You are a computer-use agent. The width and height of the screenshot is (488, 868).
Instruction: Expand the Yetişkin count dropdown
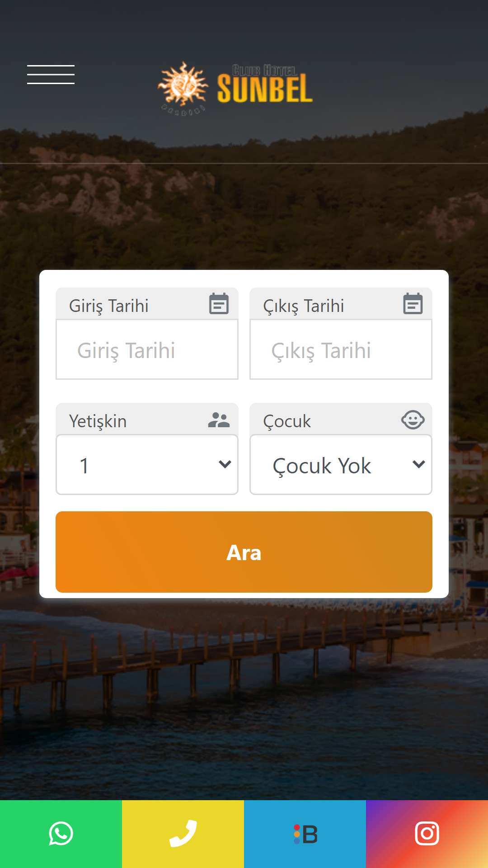coord(147,465)
